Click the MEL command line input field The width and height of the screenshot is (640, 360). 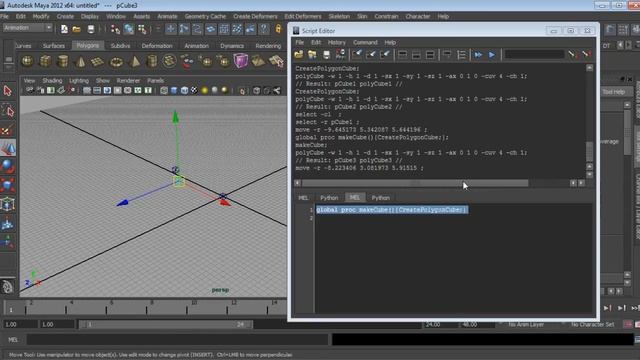pyautogui.click(x=178, y=340)
